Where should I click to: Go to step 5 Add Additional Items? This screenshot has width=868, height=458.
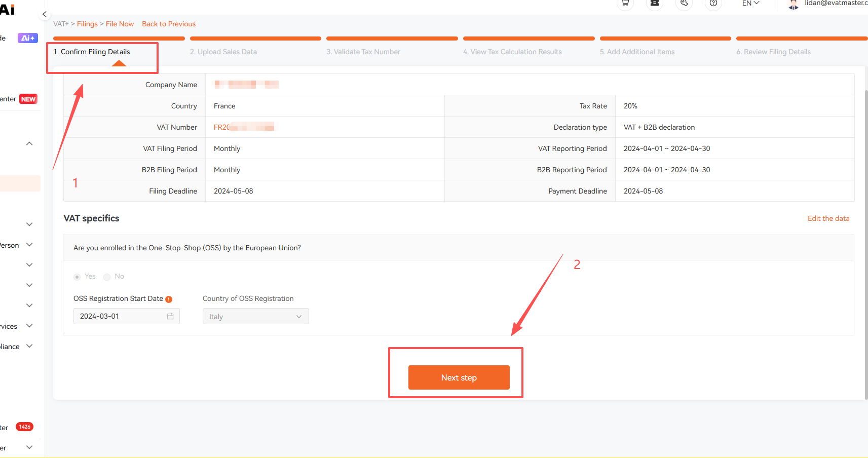(x=637, y=52)
